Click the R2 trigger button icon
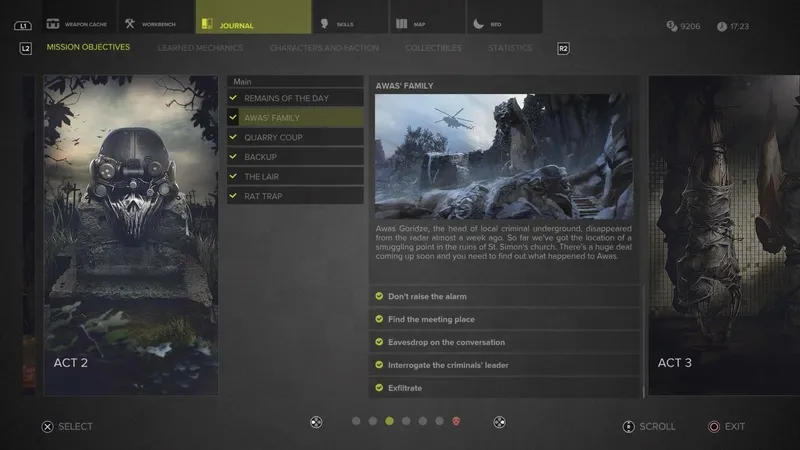Viewport: 800px width, 450px height. click(x=563, y=48)
